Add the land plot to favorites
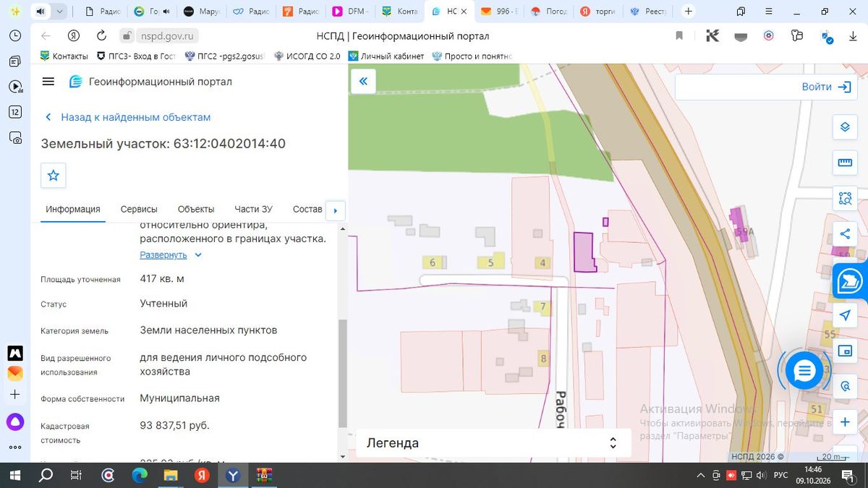The height and width of the screenshot is (488, 868). tap(53, 175)
